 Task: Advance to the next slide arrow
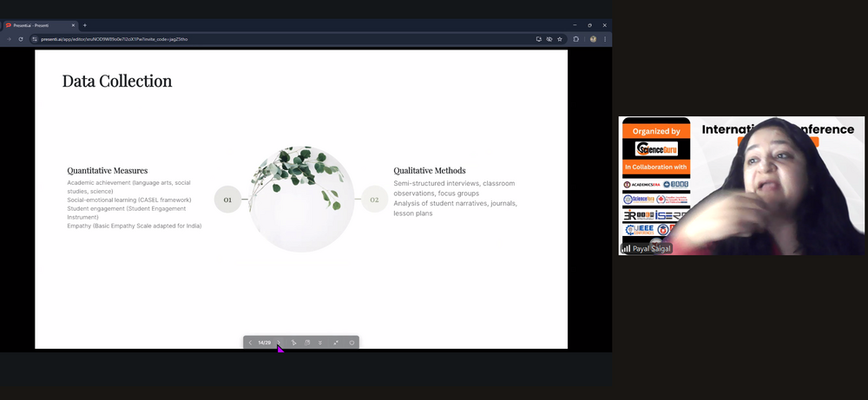click(279, 343)
